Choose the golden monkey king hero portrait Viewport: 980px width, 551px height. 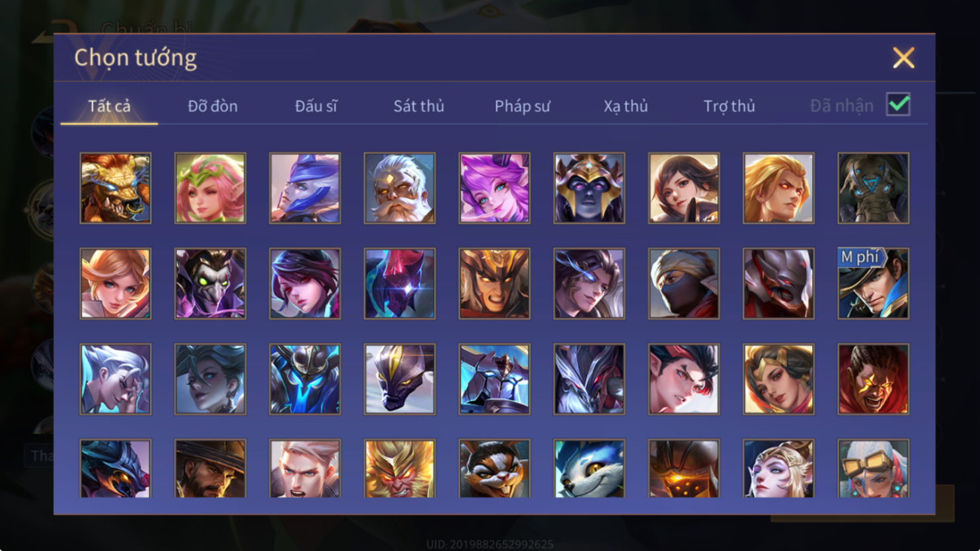[400, 468]
